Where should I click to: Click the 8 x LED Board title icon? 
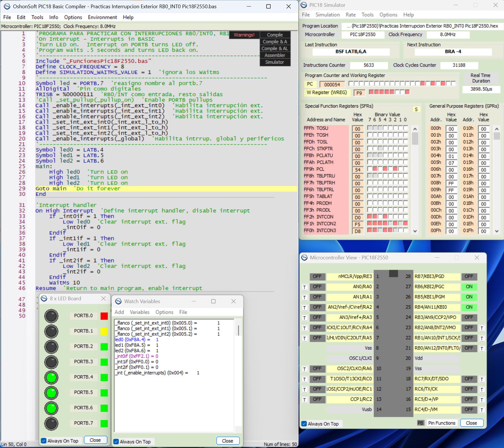click(x=44, y=298)
